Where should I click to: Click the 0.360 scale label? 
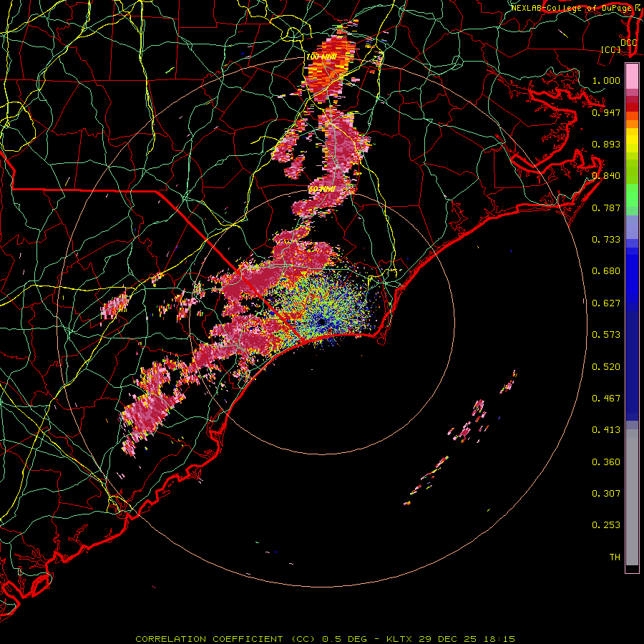[606, 462]
